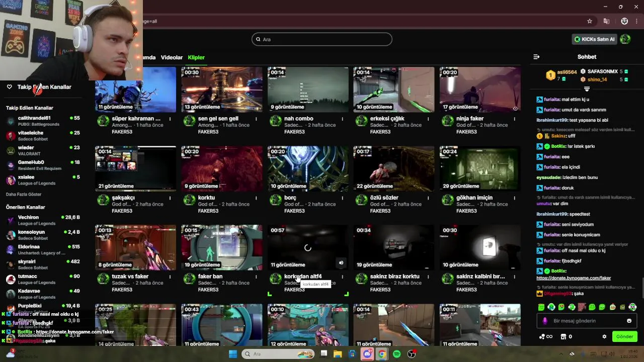Expand the gift leaderboard with down arrow
This screenshot has height=362, width=644.
coord(587,88)
